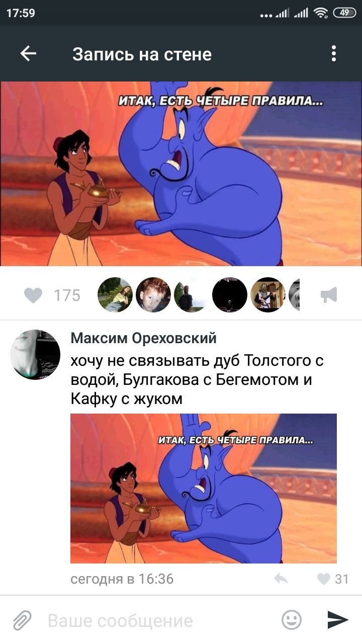Screen dimensions: 362x644
Task: Tap the 175 likes counter
Action: (x=67, y=295)
